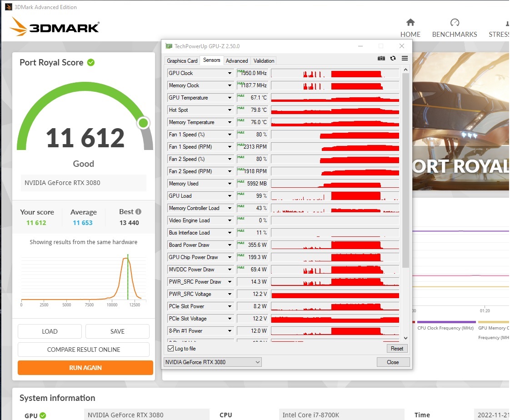The image size is (510, 420).
Task: Click the SAVE button in 3DMark
Action: click(117, 331)
